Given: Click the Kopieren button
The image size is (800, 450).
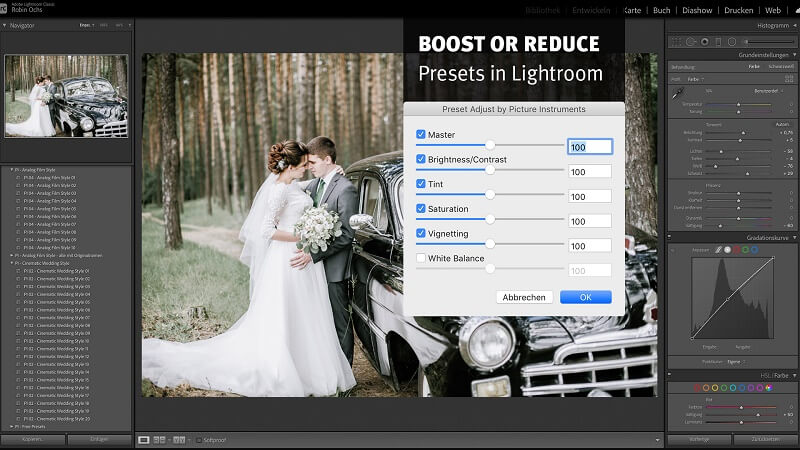Looking at the screenshot, I should tap(33, 439).
